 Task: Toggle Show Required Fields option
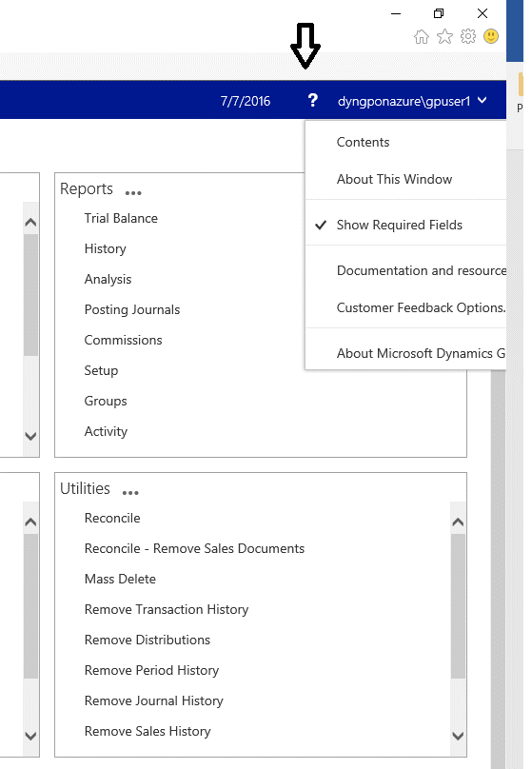(x=399, y=225)
